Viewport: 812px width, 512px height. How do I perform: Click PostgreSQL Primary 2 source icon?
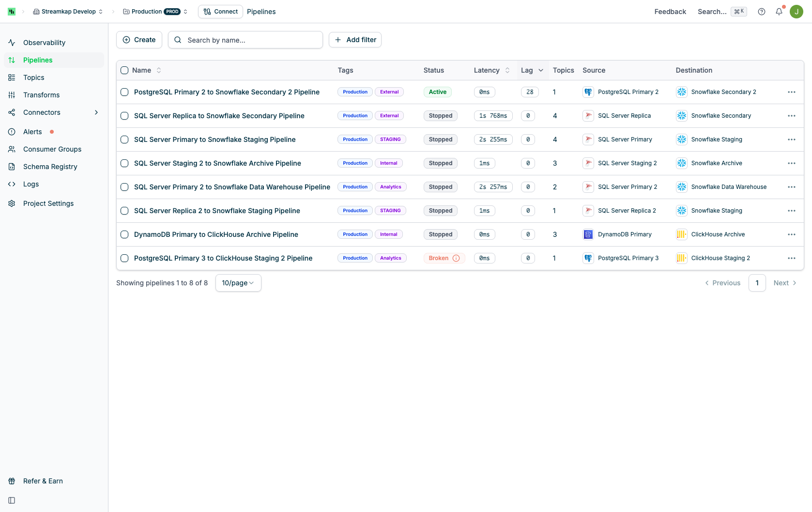point(588,92)
